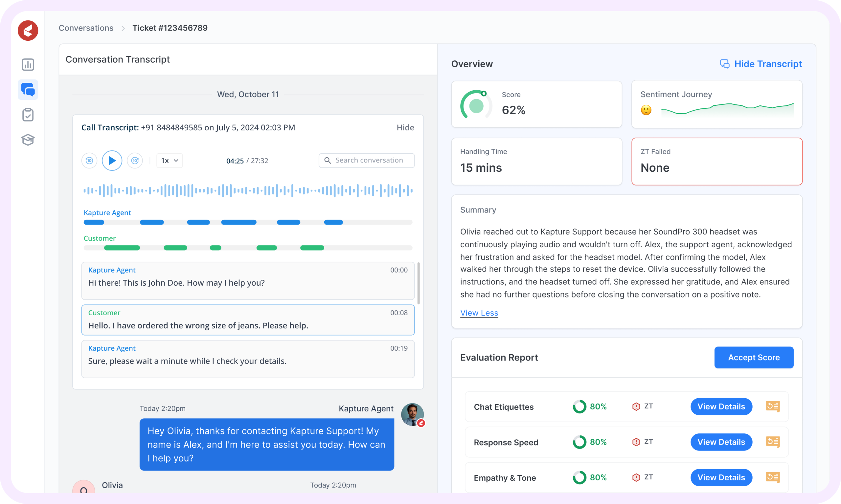Click the Kapture logo icon
This screenshot has width=841, height=504.
(x=28, y=31)
